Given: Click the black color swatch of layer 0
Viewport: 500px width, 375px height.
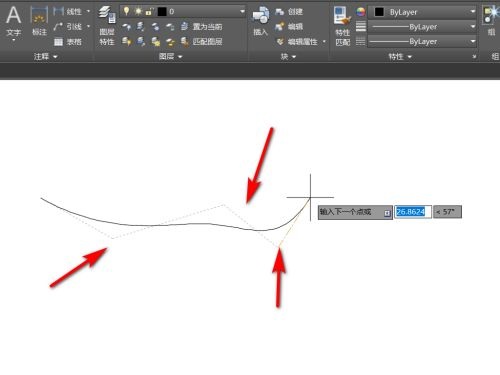Looking at the screenshot, I should [x=162, y=12].
